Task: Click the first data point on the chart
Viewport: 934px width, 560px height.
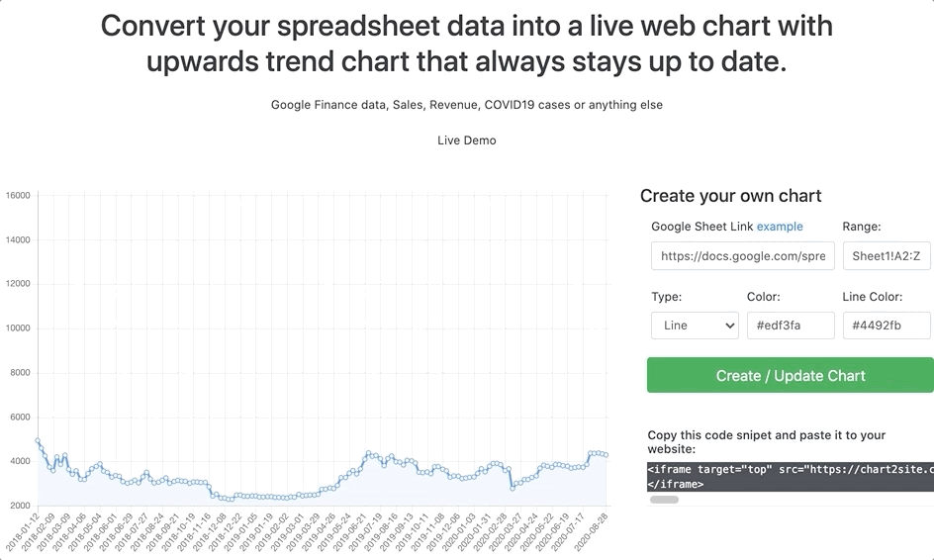Action: tap(38, 440)
